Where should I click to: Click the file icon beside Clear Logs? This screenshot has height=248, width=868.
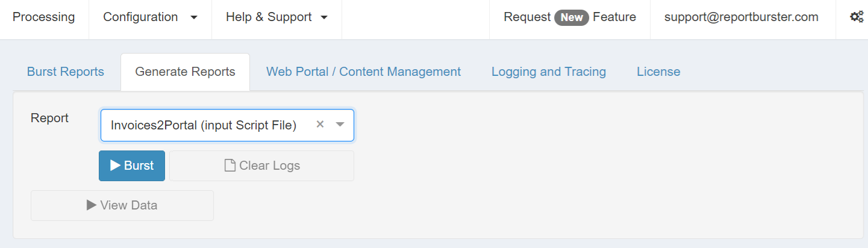pyautogui.click(x=229, y=166)
